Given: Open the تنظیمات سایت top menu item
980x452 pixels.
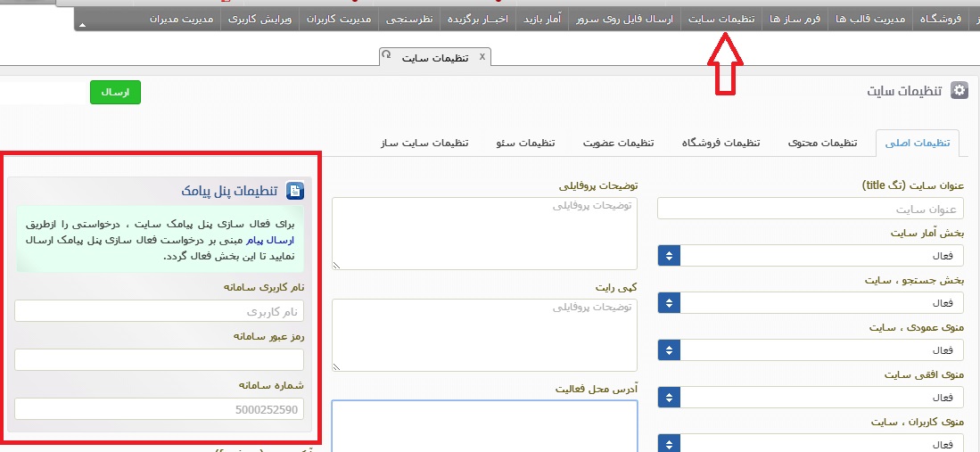Looking at the screenshot, I should (721, 20).
